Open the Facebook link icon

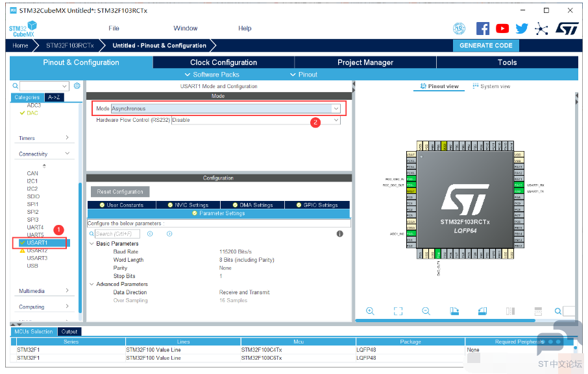pos(483,29)
